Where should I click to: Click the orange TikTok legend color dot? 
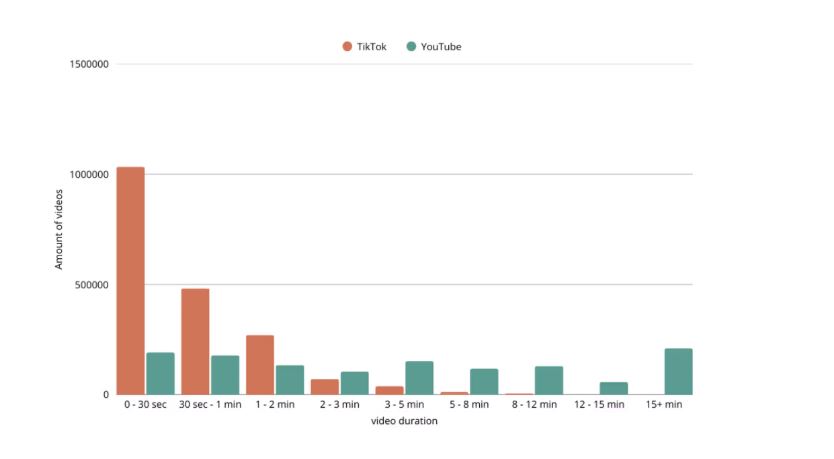click(347, 47)
